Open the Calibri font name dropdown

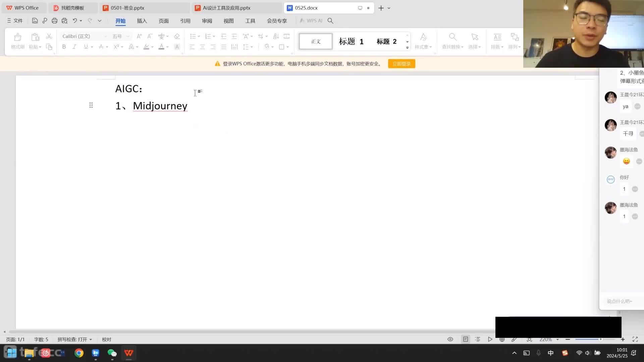point(105,36)
